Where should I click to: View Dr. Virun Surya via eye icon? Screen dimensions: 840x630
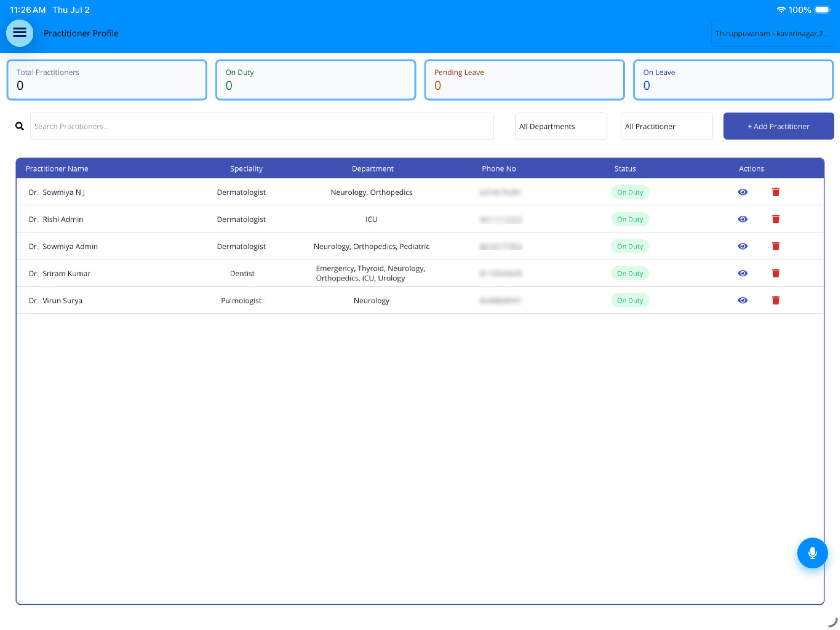tap(742, 300)
